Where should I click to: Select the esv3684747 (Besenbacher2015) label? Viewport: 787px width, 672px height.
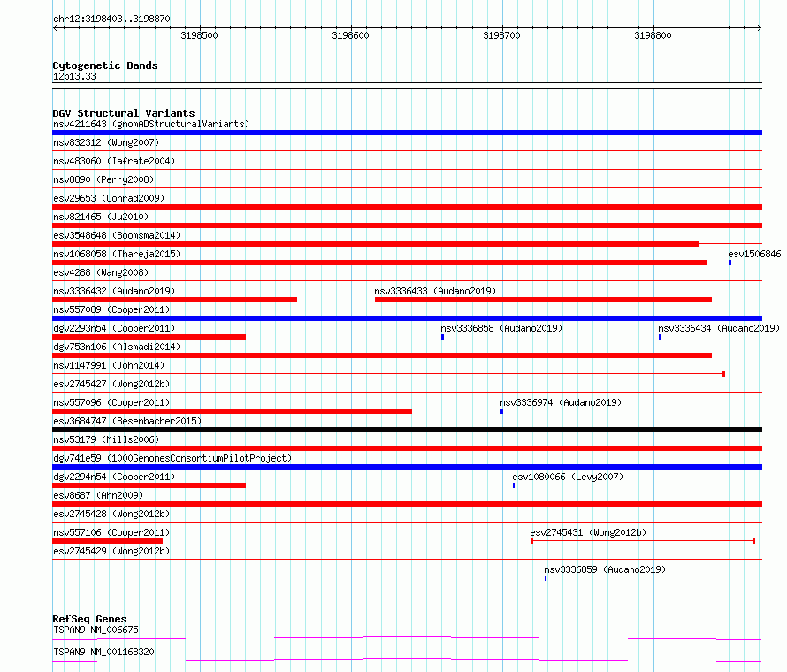click(127, 421)
